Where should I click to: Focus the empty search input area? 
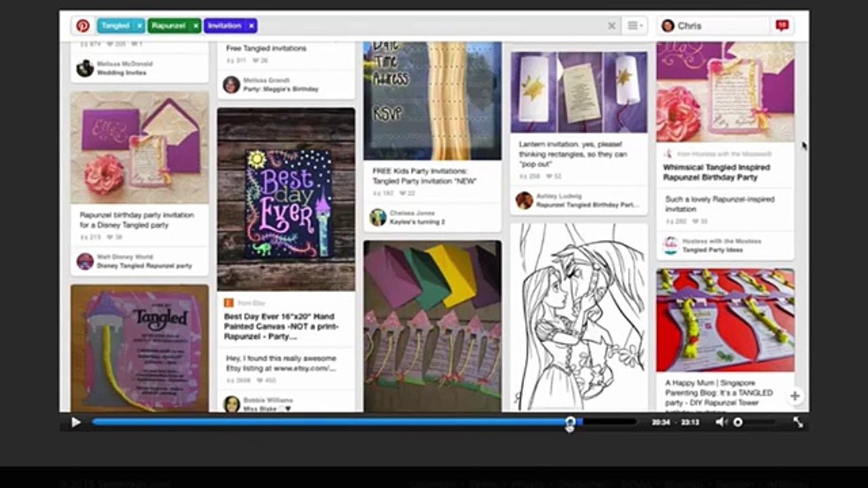[x=431, y=26]
